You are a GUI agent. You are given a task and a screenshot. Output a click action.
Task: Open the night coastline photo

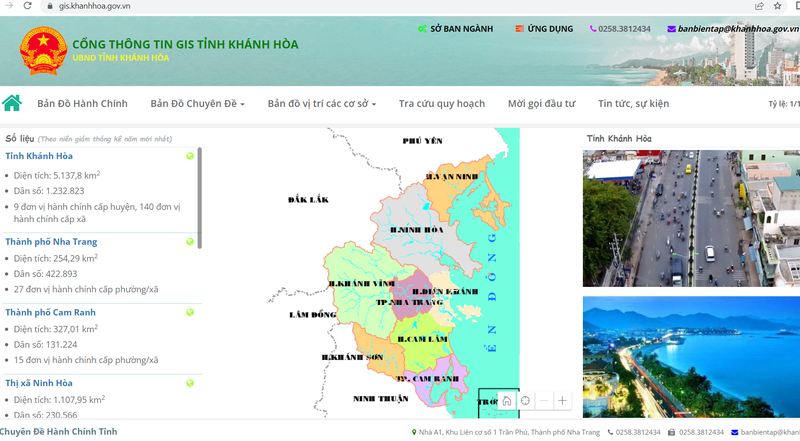pos(691,357)
